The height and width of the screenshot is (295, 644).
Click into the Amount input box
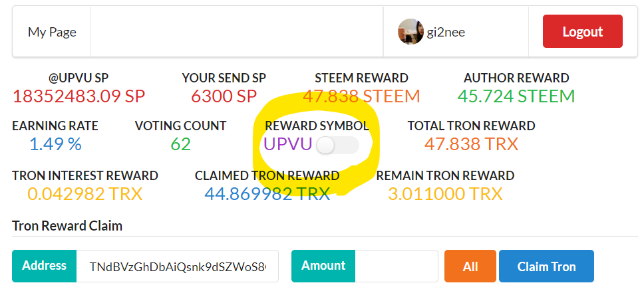(x=397, y=266)
